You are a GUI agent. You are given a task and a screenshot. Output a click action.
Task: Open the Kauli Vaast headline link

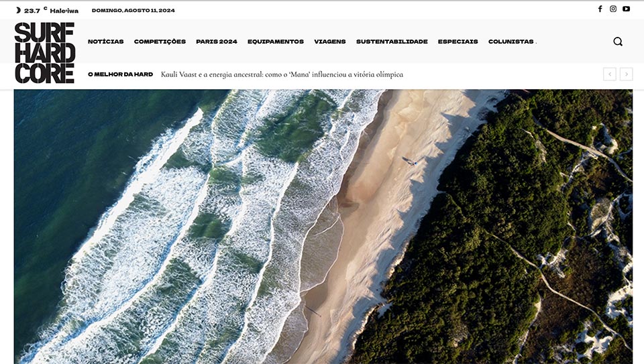(x=282, y=74)
